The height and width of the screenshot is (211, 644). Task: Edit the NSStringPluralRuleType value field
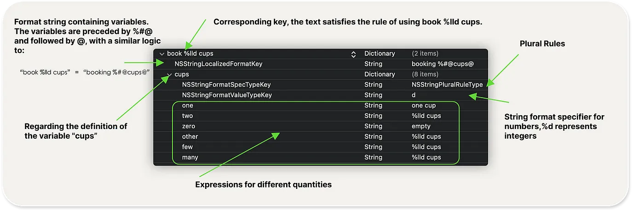447,85
